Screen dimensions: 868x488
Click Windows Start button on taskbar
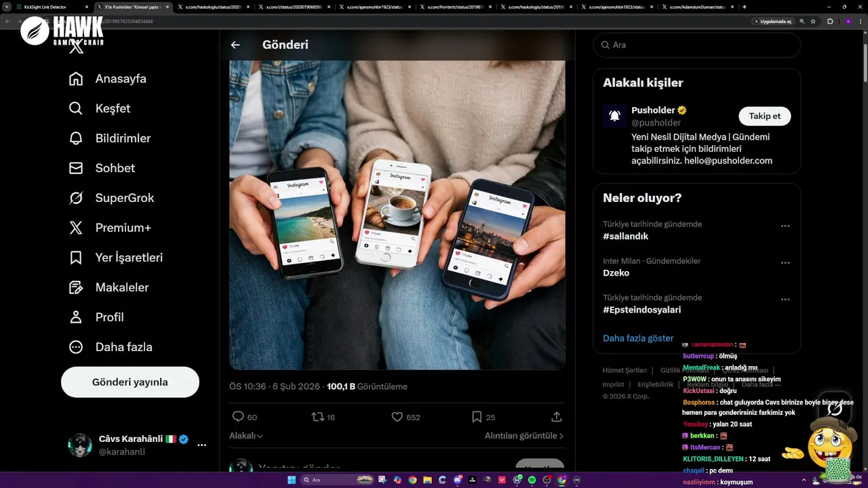pos(292,480)
